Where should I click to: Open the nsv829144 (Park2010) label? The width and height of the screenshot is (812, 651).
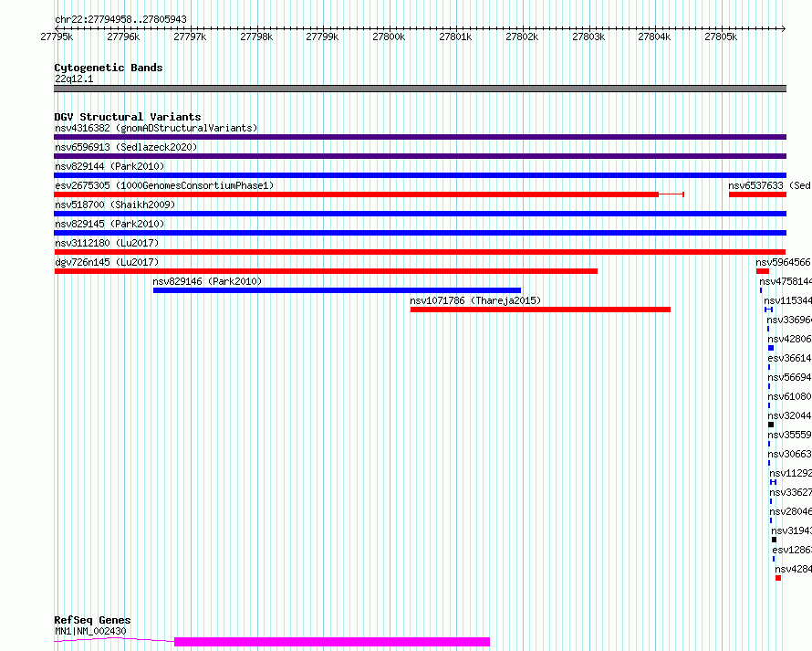point(109,166)
